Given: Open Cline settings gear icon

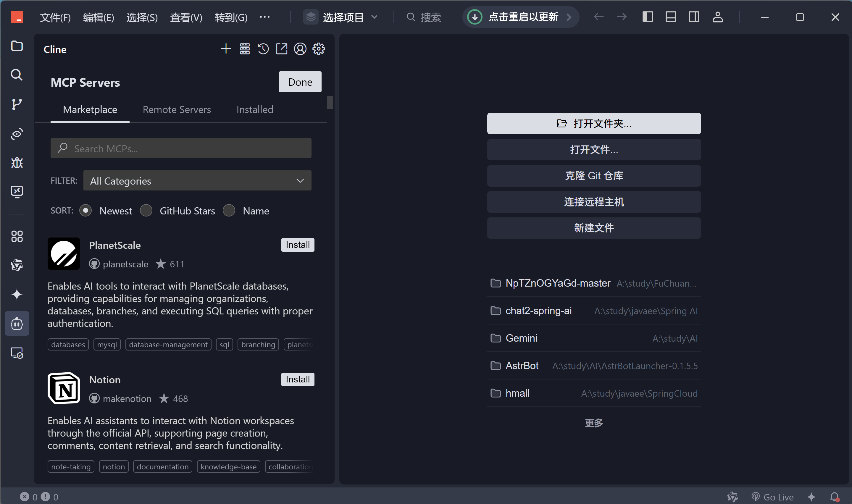Looking at the screenshot, I should [x=319, y=49].
